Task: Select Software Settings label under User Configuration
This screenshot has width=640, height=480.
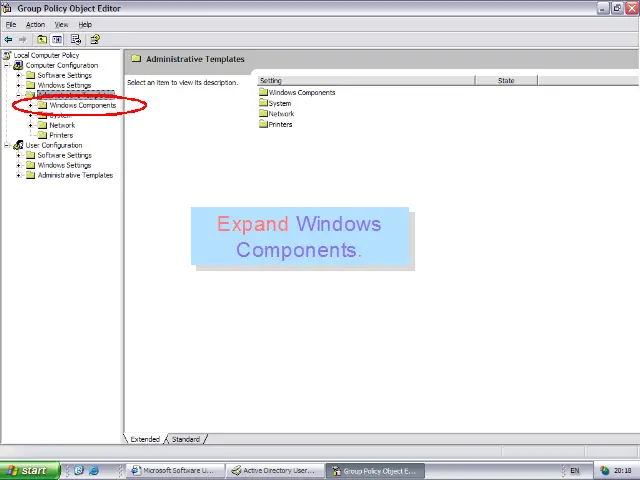Action: point(64,156)
